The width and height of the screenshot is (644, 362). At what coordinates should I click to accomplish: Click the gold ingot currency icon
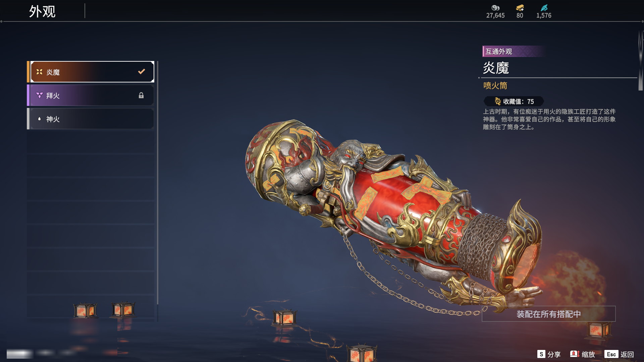[520, 8]
